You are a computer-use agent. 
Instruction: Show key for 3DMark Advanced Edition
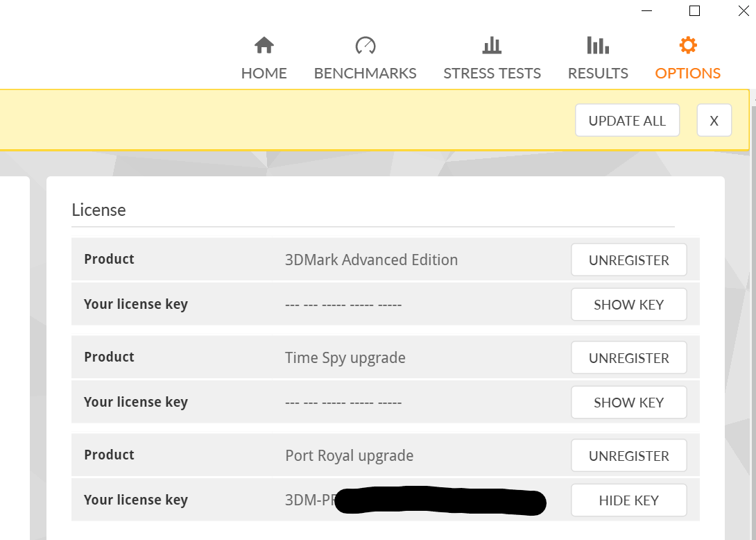click(x=628, y=305)
